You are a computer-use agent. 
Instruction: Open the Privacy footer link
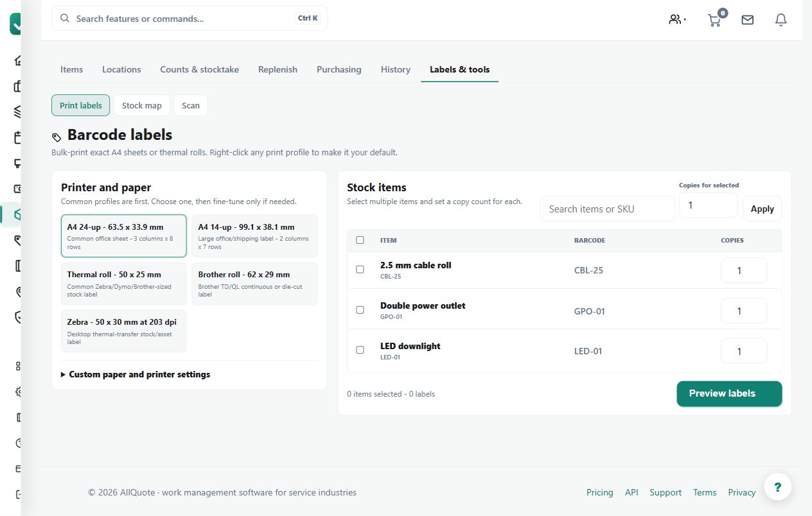[742, 492]
